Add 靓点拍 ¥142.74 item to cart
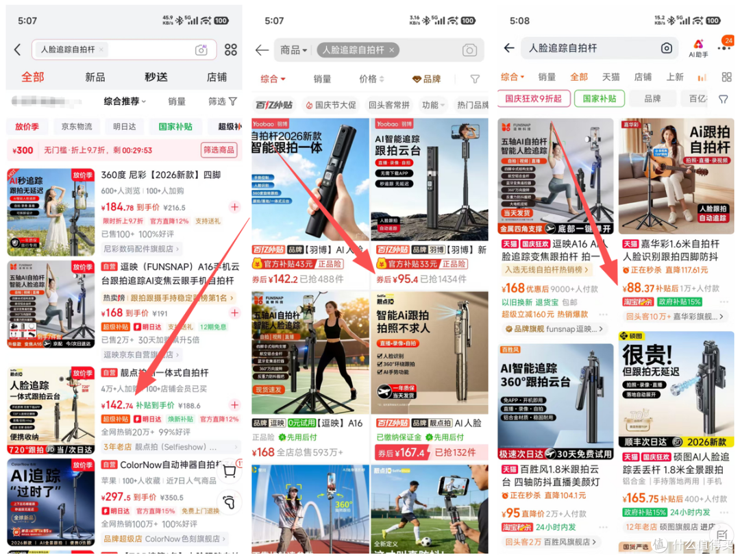Viewport: 740px width, 560px height. [x=234, y=404]
